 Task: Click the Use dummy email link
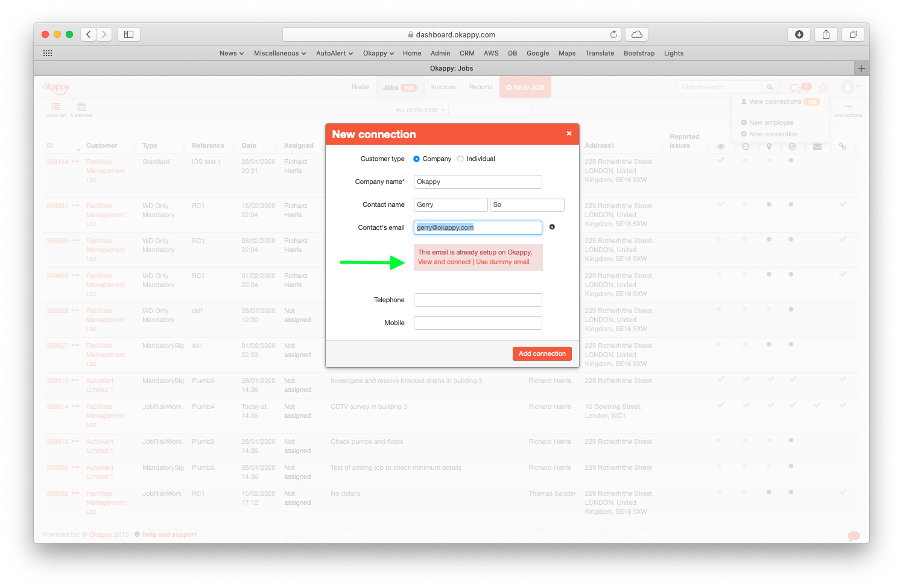pyautogui.click(x=502, y=262)
